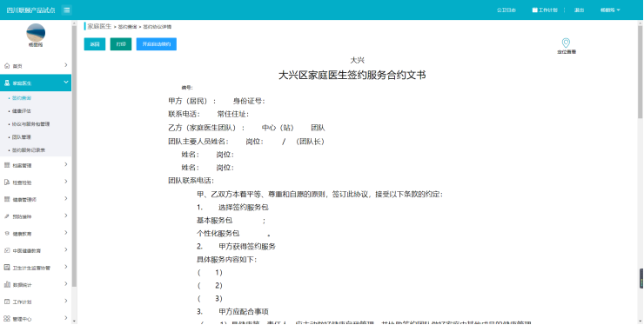Select 签约查询 submenu item
Screen dimensions: 644x325
[22, 98]
